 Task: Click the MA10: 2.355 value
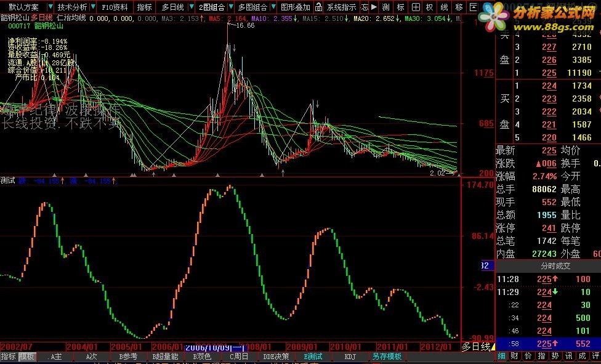[x=272, y=18]
